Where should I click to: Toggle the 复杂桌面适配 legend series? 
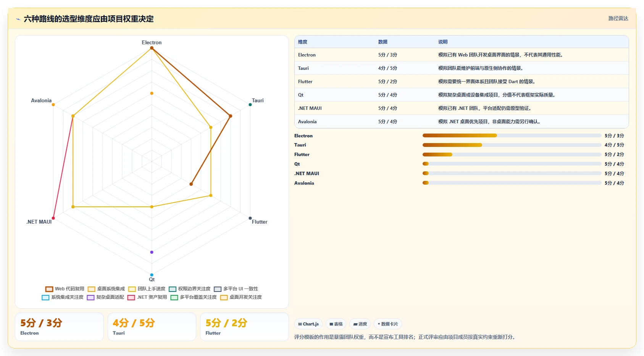[105, 297]
